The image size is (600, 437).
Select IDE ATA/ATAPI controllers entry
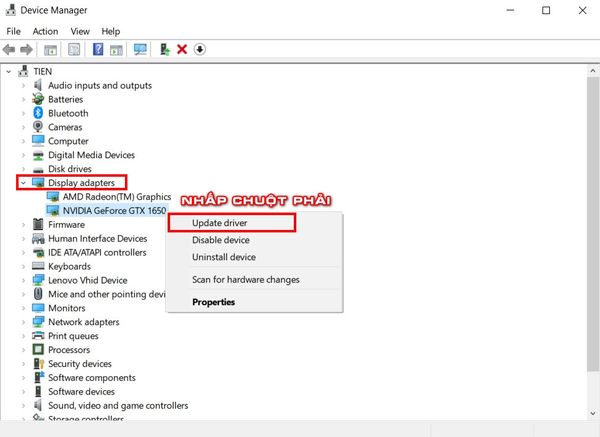[97, 253]
